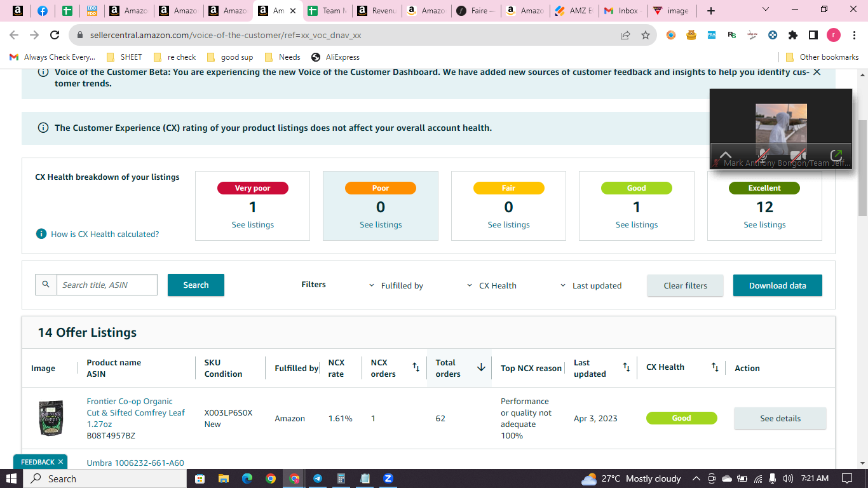Open the Always Check Every... Gmail bookmark
The height and width of the screenshot is (488, 868).
coord(53,57)
